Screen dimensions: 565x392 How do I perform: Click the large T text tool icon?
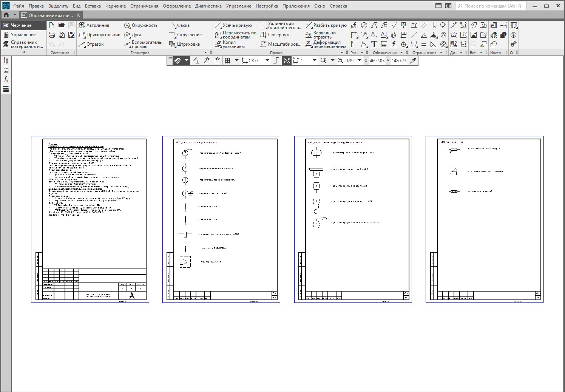pyautogui.click(x=374, y=44)
